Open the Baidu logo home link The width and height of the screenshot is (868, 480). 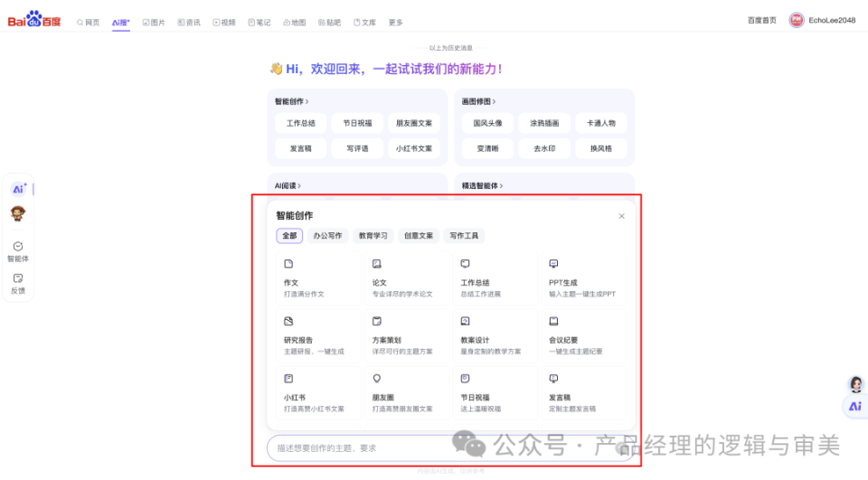tap(33, 19)
